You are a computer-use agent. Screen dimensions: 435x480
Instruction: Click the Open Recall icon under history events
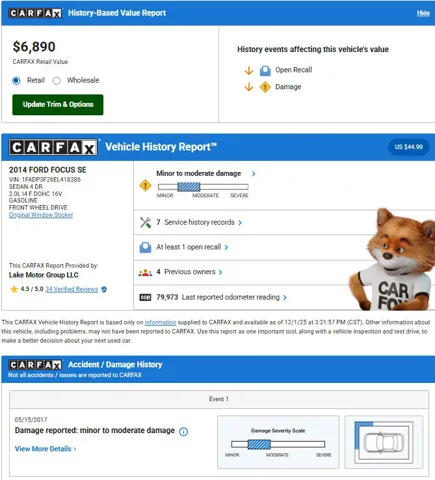click(265, 70)
